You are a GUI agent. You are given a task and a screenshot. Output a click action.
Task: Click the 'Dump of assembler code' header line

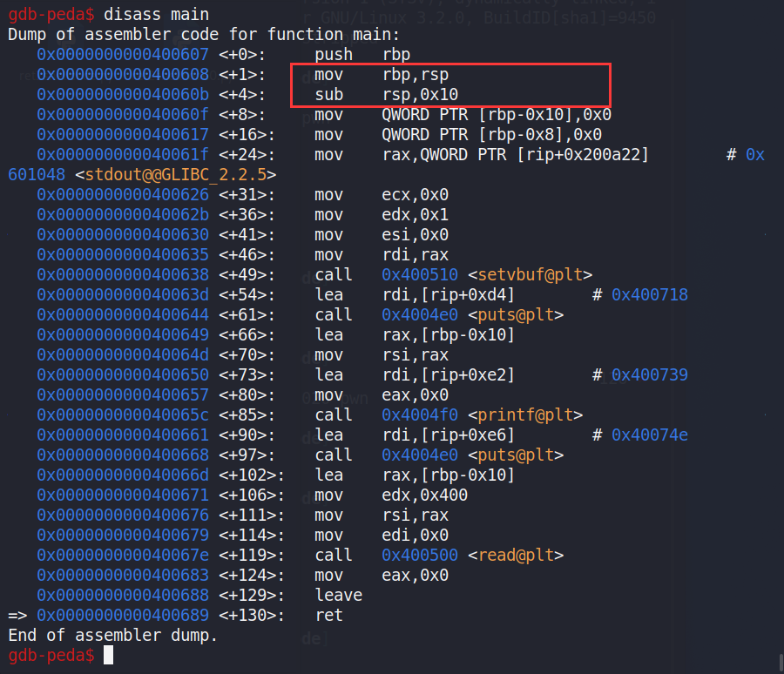(203, 35)
